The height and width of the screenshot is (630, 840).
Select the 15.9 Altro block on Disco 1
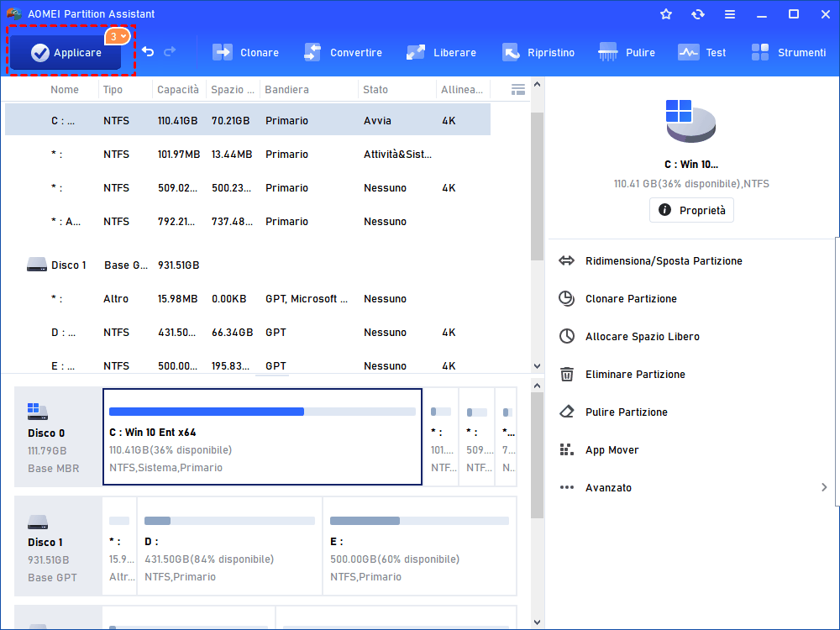119,546
